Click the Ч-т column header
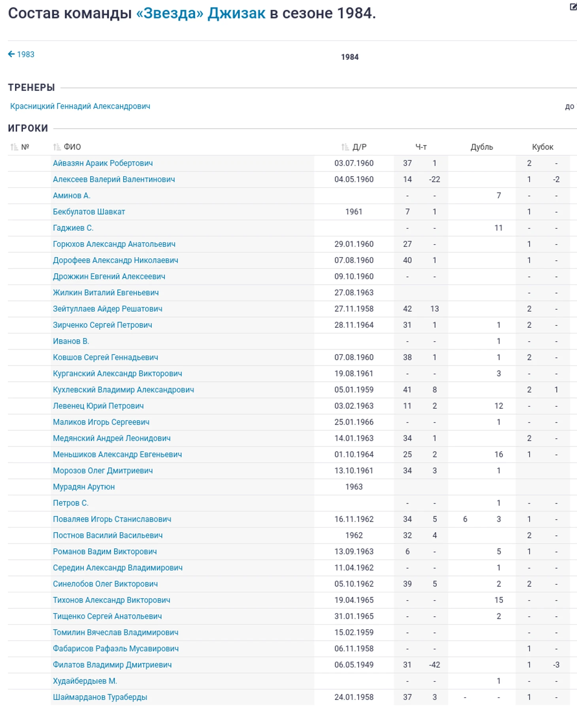577x728 pixels. [x=421, y=147]
